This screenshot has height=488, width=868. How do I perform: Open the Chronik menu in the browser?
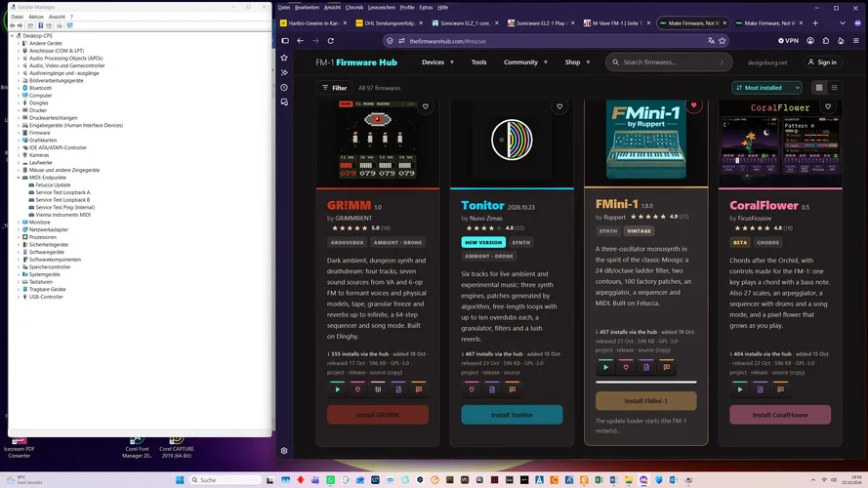(x=354, y=7)
